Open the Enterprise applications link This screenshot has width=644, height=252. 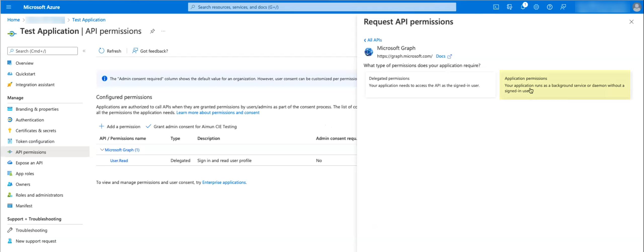click(224, 182)
